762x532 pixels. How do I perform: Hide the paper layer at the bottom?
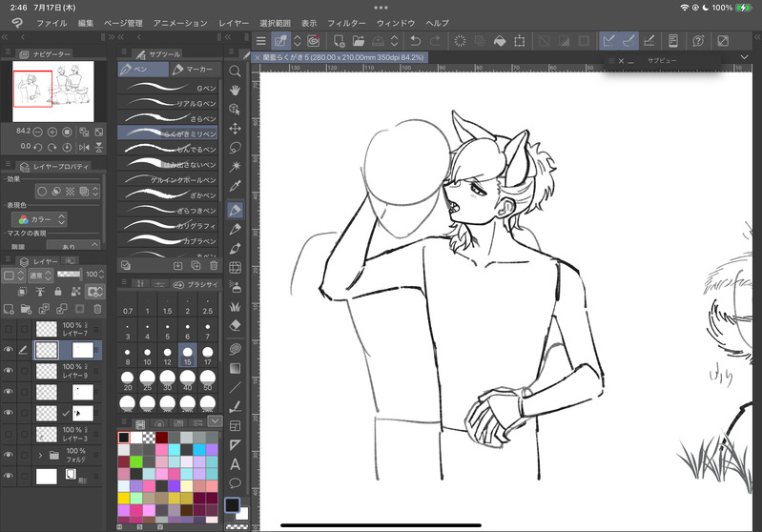pos(9,476)
